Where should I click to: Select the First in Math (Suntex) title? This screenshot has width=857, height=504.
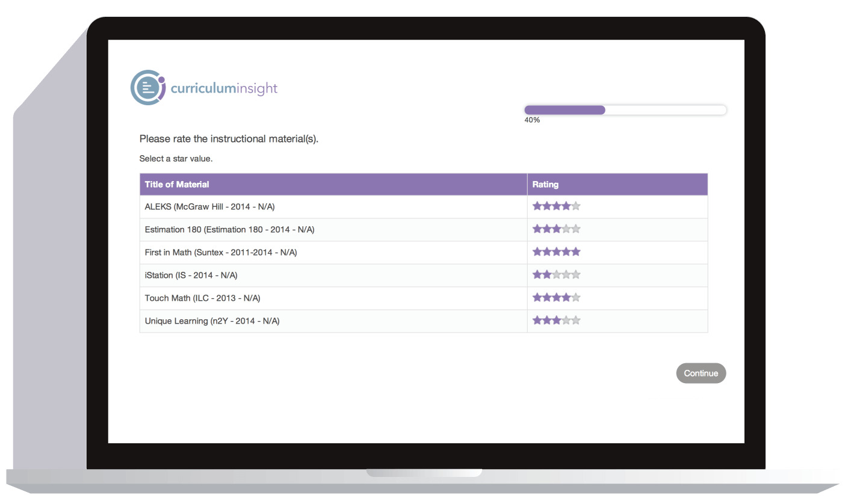(x=221, y=252)
